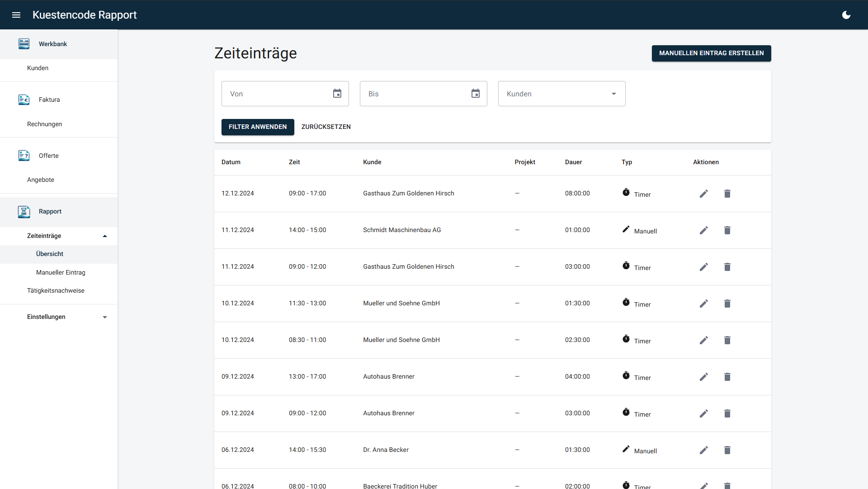Viewport: 868px width, 489px height.
Task: Open the Bis date calendar picker
Action: coord(476,94)
